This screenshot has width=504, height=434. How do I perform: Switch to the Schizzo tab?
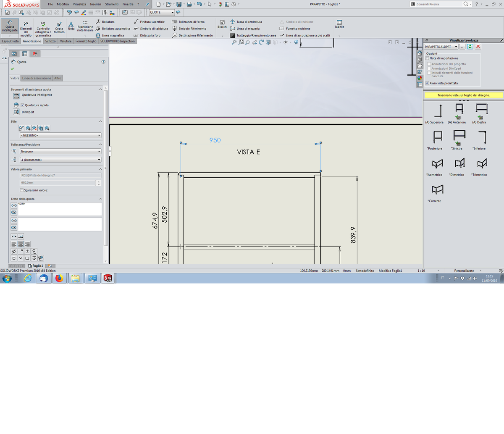(50, 41)
